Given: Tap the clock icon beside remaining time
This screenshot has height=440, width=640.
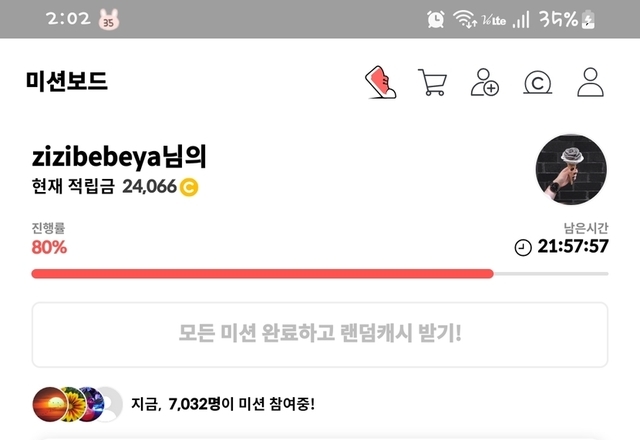Looking at the screenshot, I should (523, 247).
